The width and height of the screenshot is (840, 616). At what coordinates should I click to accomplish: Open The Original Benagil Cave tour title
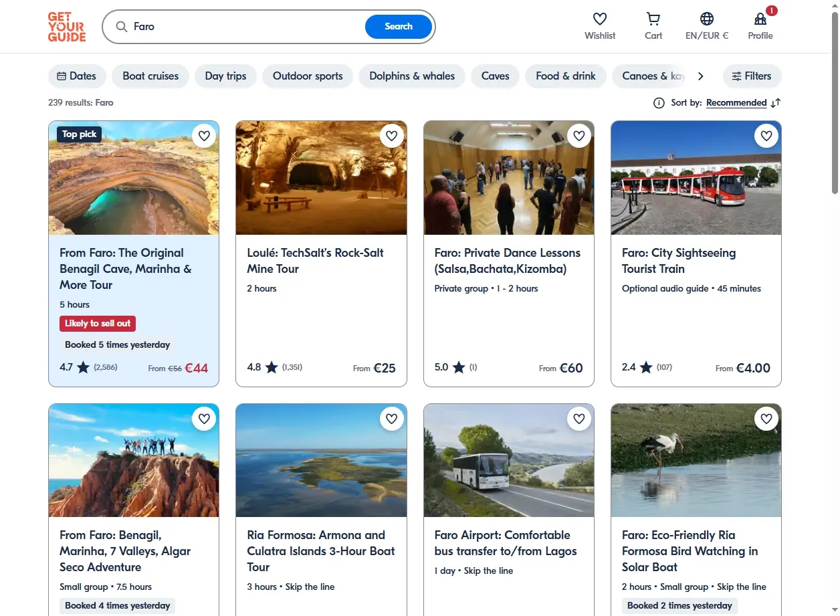click(x=126, y=269)
